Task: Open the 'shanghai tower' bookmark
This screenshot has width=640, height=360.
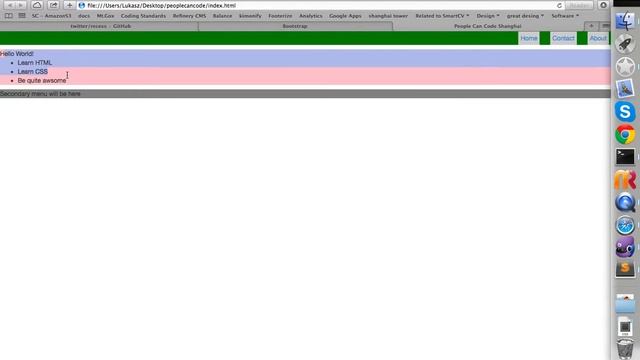Action: click(x=388, y=16)
